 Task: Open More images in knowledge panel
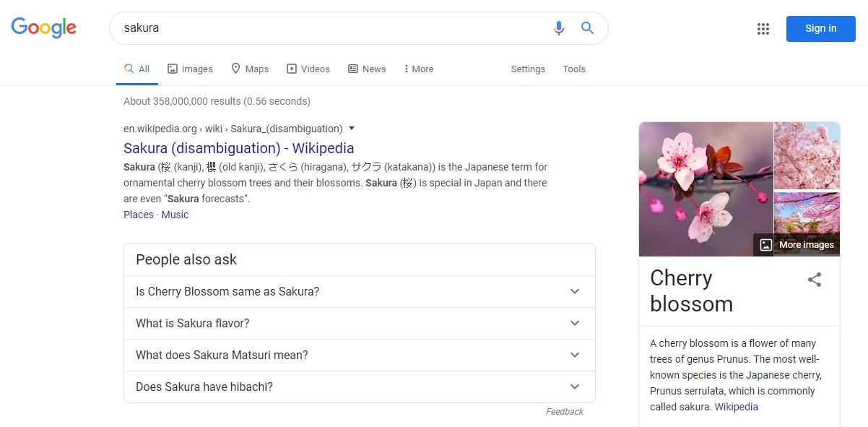[x=797, y=245]
